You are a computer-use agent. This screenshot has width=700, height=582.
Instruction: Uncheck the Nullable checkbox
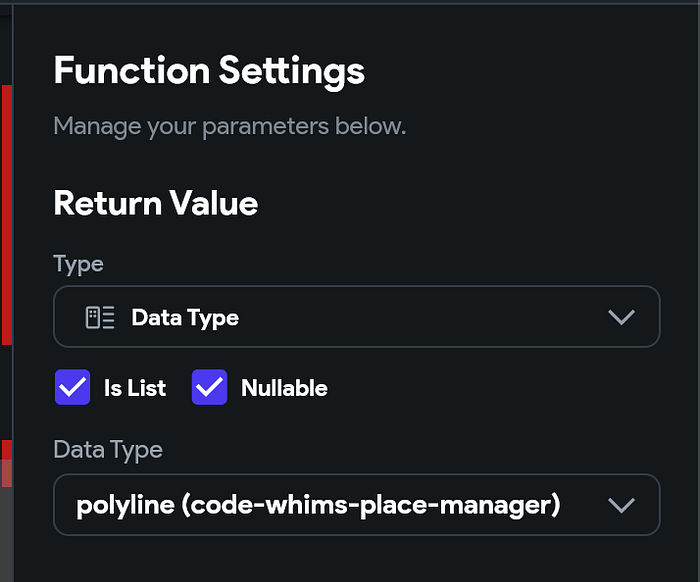210,388
